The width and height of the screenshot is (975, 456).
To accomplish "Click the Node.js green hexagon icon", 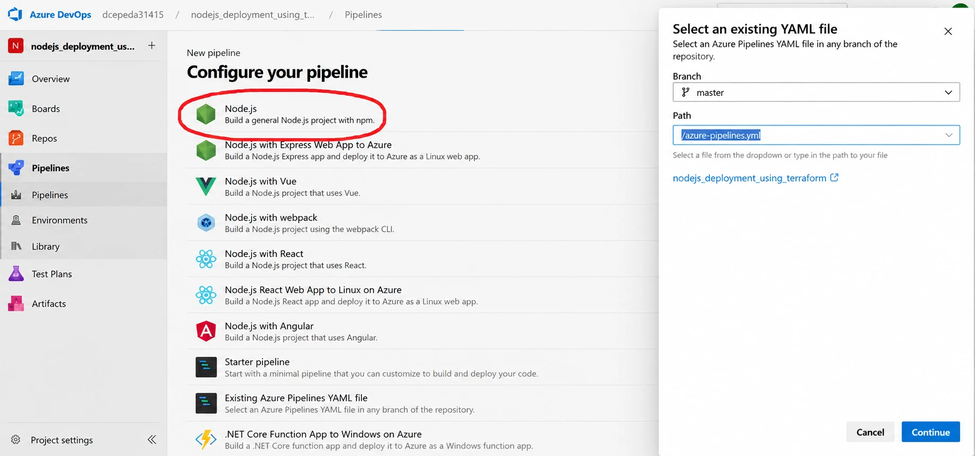I will tap(206, 114).
